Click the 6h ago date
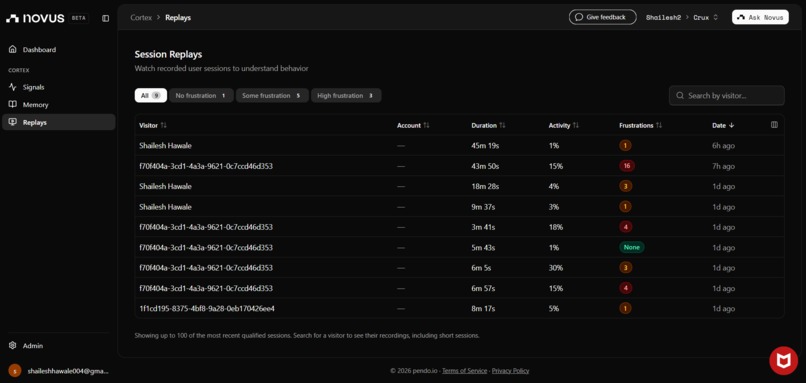Image resolution: width=806 pixels, height=383 pixels. [x=723, y=145]
